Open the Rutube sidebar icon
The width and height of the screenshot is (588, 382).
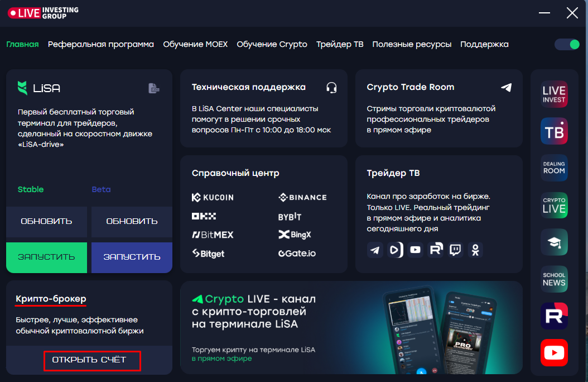[554, 316]
